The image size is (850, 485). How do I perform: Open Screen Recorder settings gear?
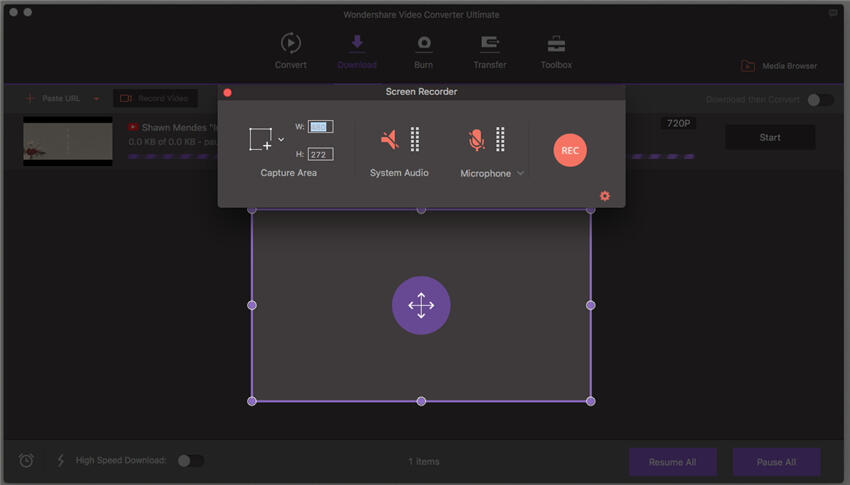[x=605, y=196]
